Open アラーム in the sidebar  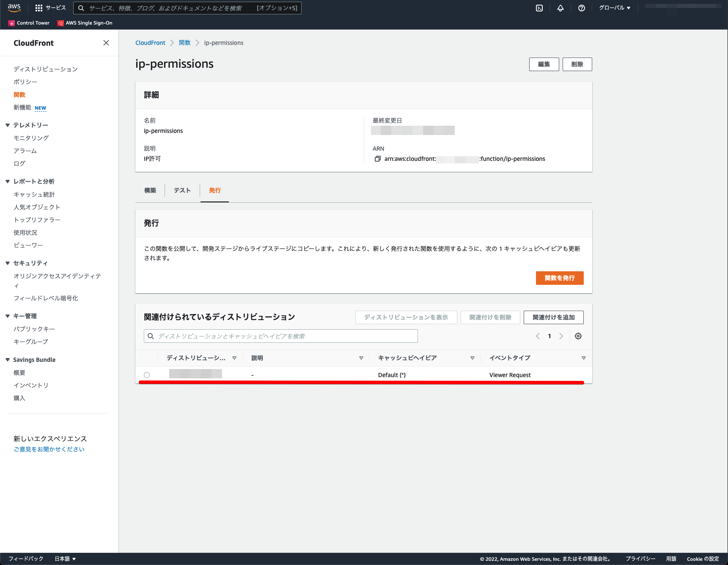25,151
